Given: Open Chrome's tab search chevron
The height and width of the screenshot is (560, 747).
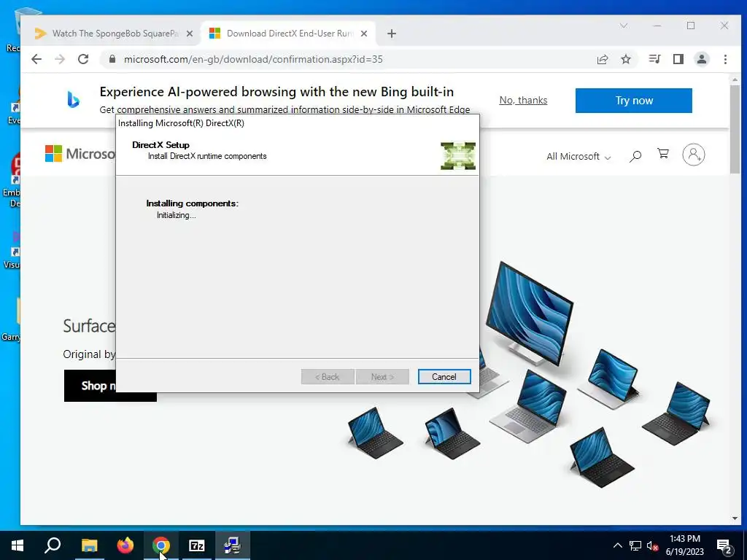Looking at the screenshot, I should [x=624, y=26].
